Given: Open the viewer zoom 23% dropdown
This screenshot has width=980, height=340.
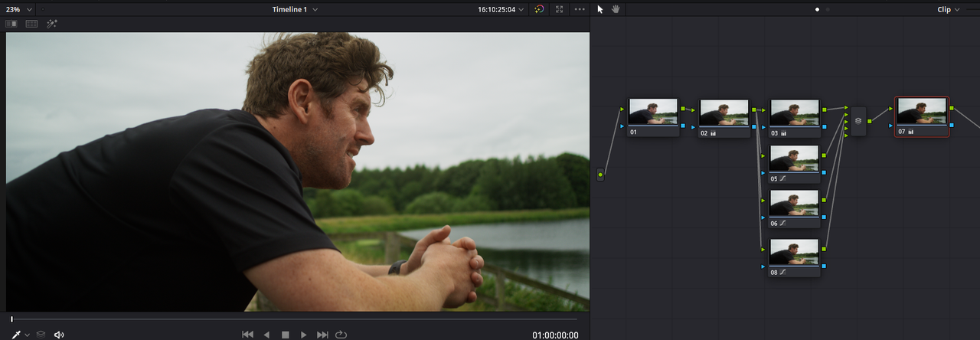Looking at the screenshot, I should (x=20, y=9).
